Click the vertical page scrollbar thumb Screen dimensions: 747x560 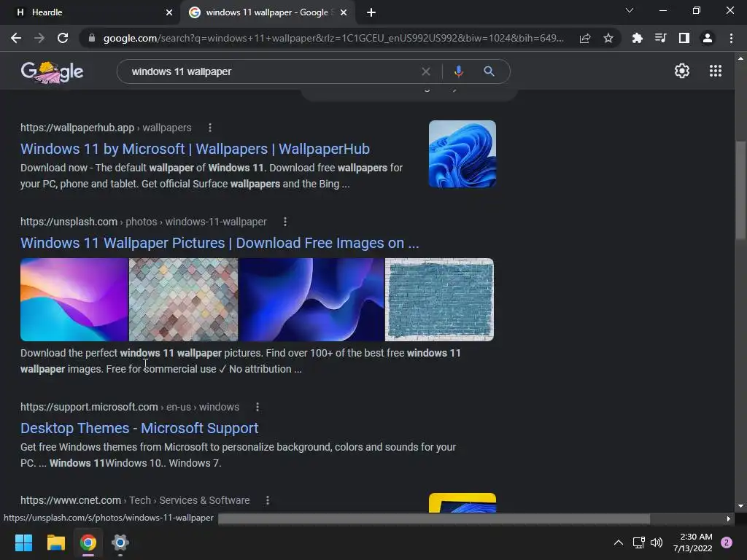pyautogui.click(x=740, y=190)
